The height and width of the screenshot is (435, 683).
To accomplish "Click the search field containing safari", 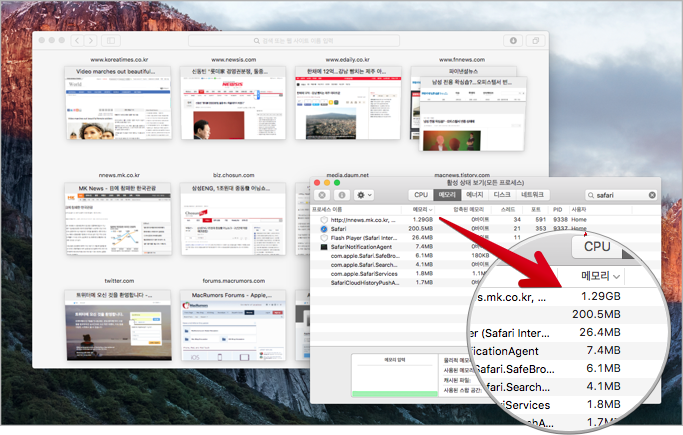I will click(621, 195).
